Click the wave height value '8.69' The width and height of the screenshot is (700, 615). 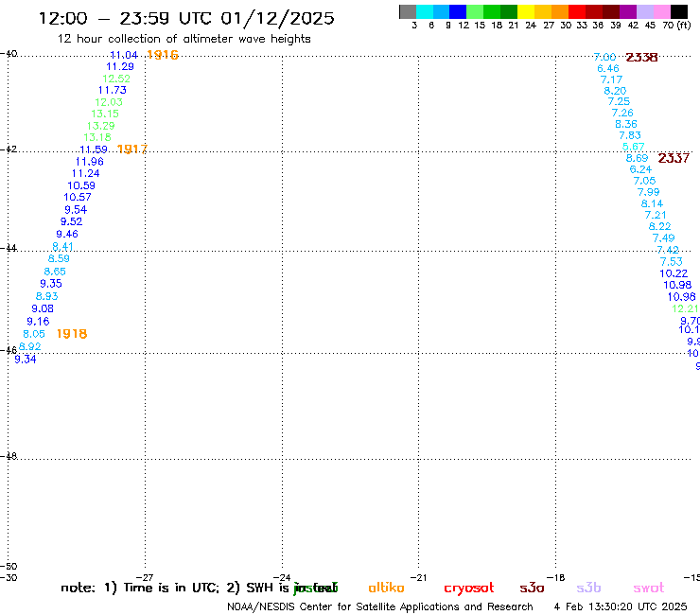pyautogui.click(x=637, y=158)
